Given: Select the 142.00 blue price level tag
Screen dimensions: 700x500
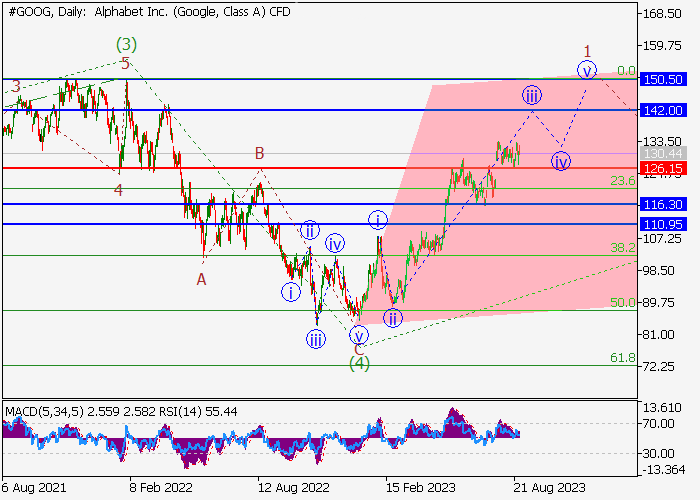Looking at the screenshot, I should coord(663,110).
